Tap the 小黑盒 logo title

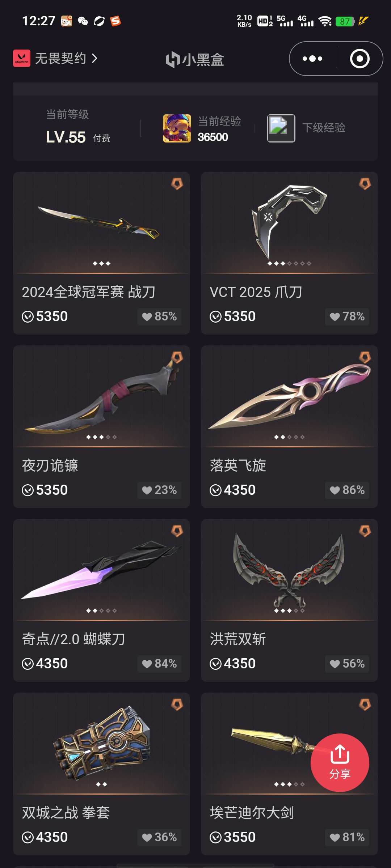[195, 59]
